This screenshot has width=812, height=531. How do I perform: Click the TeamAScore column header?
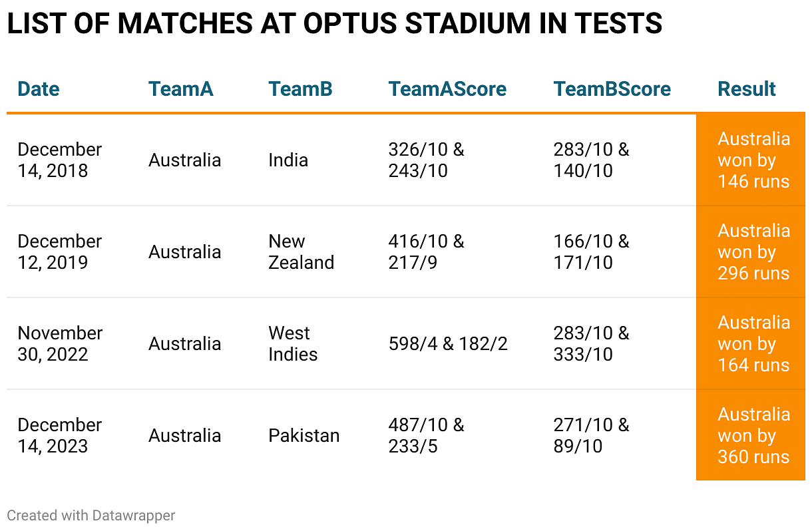point(447,89)
